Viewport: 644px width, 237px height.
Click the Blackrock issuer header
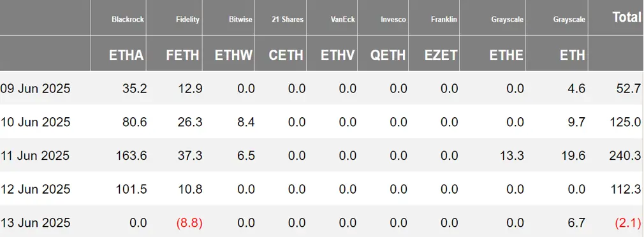point(128,19)
